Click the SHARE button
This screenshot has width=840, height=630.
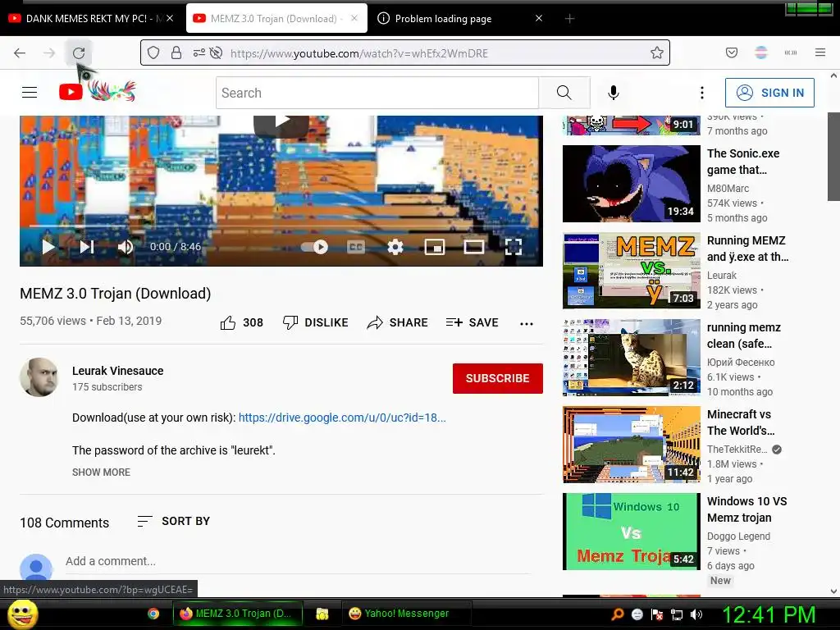398,322
